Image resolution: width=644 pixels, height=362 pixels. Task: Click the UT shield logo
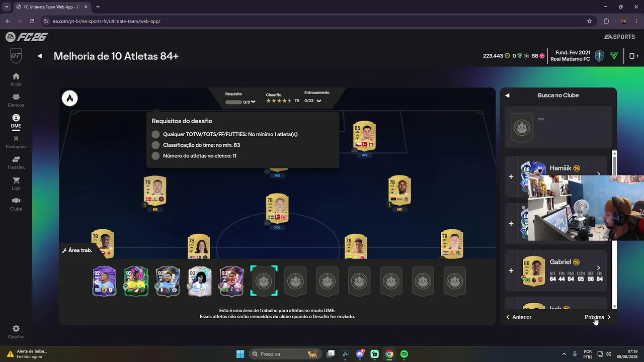[16, 56]
